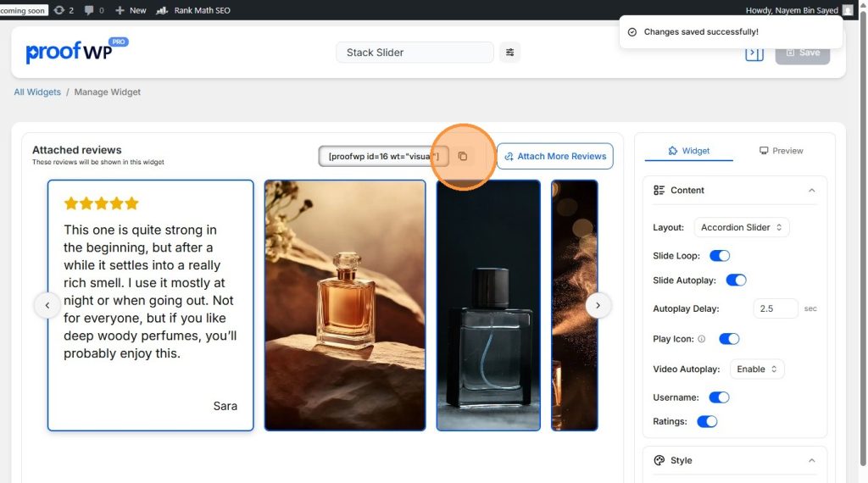Image resolution: width=868 pixels, height=483 pixels.
Task: Toggle Slide Loop switch
Action: tap(720, 256)
